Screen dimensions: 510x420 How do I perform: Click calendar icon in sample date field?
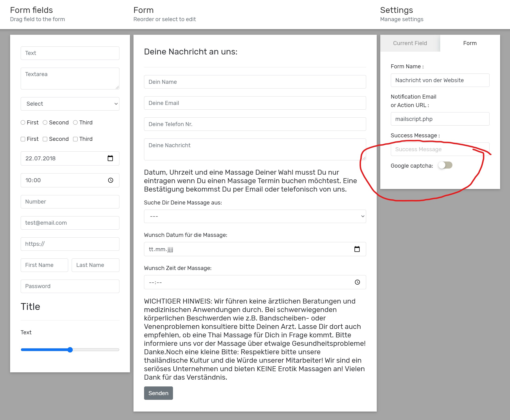point(110,158)
